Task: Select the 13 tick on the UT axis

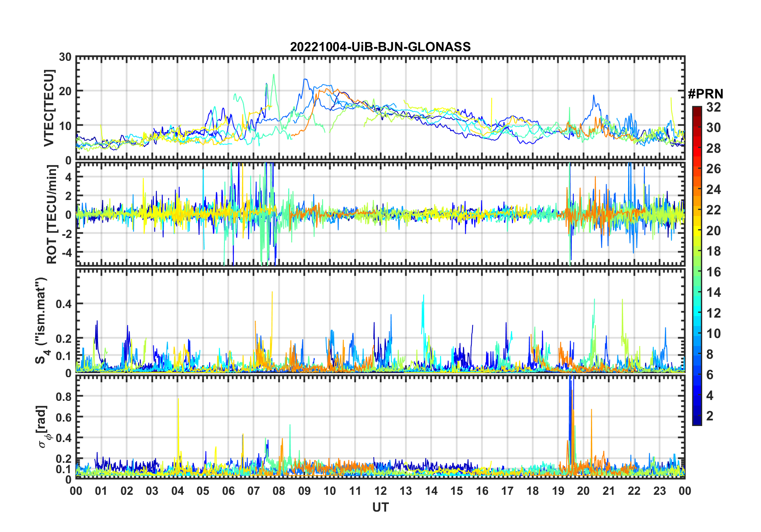Action: pos(406,491)
